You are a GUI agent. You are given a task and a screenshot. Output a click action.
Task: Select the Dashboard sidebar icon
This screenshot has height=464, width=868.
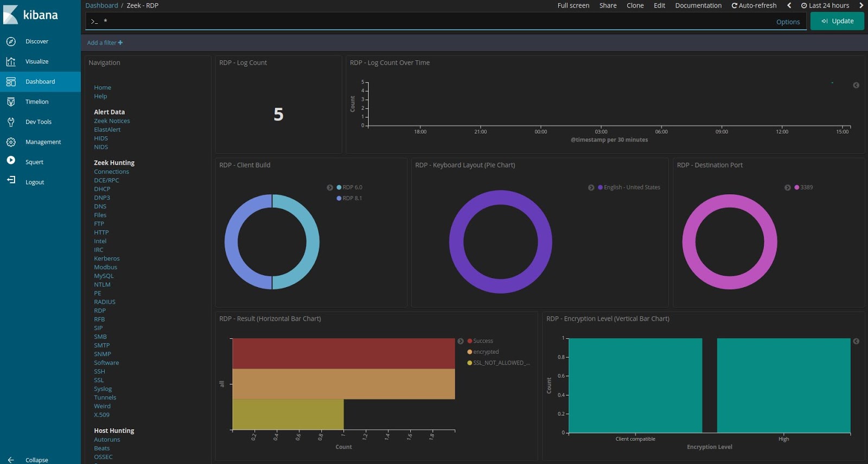pyautogui.click(x=11, y=81)
